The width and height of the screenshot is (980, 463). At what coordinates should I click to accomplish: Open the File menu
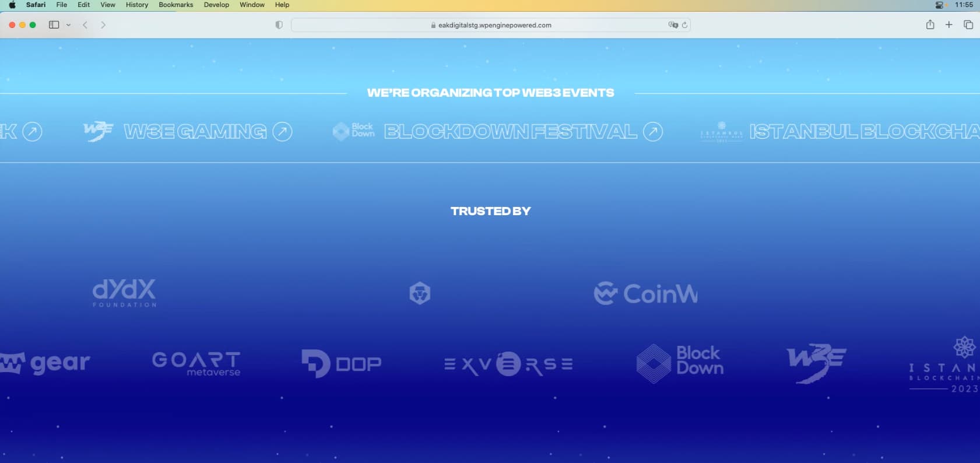[x=62, y=5]
